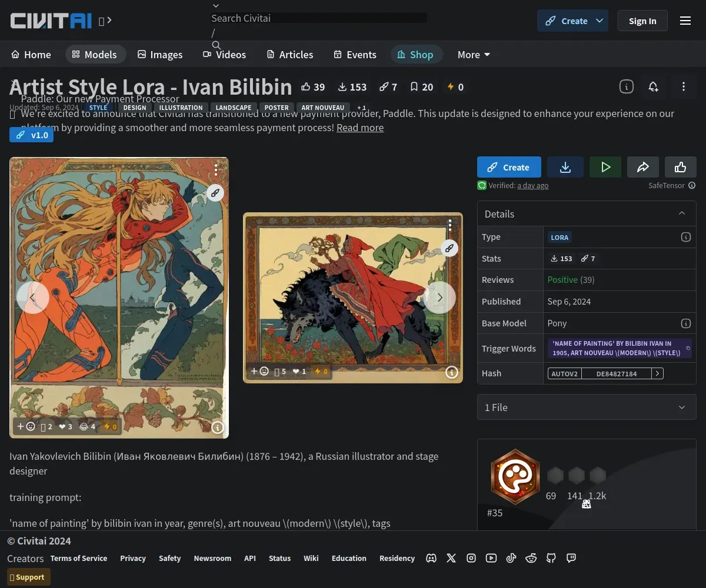Screen dimensions: 706x588
Task: Click the info icon in the Base Model row
Action: (685, 323)
